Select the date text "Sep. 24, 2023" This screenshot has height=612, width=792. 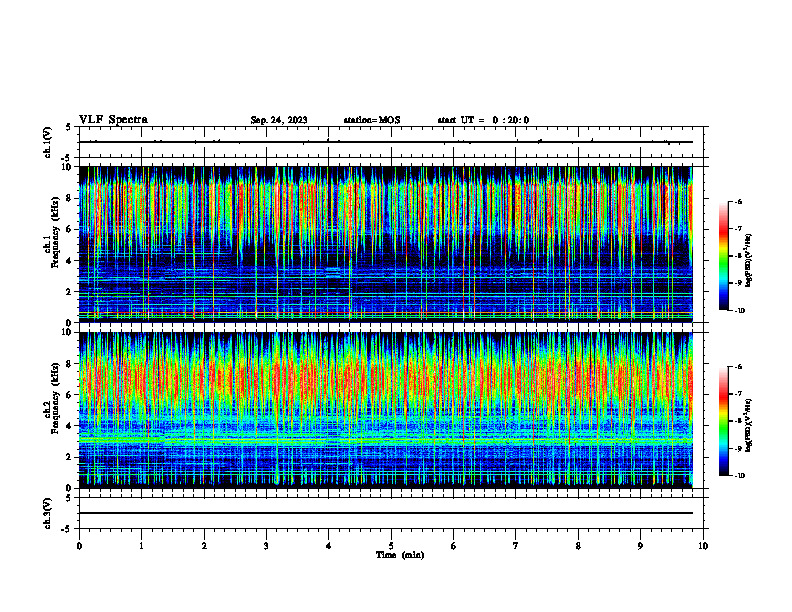pos(279,120)
